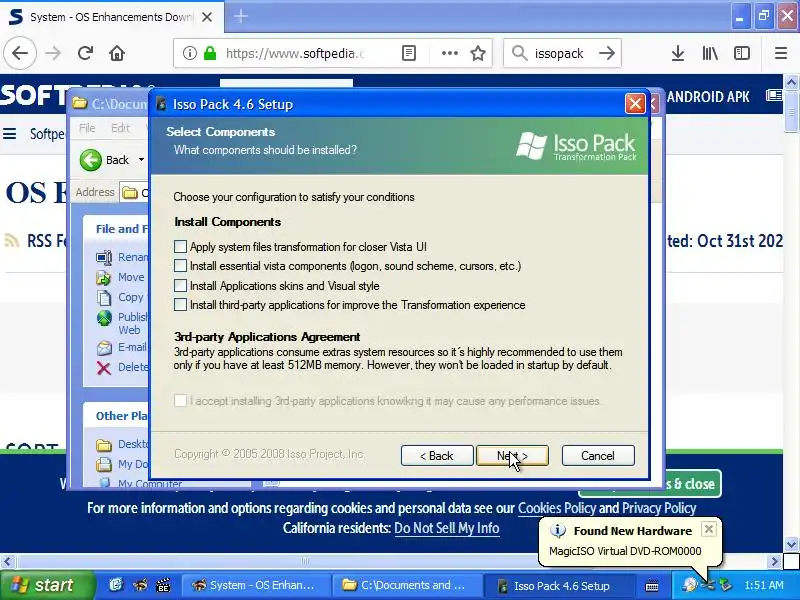Open Softpedia hamburger menu icon
800x600 pixels.
click(x=10, y=134)
